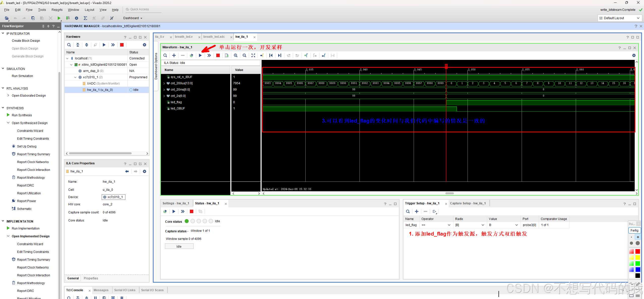Click Run trigger immediate double-arrow in waveform toolbar
This screenshot has height=299, width=644.
209,55
